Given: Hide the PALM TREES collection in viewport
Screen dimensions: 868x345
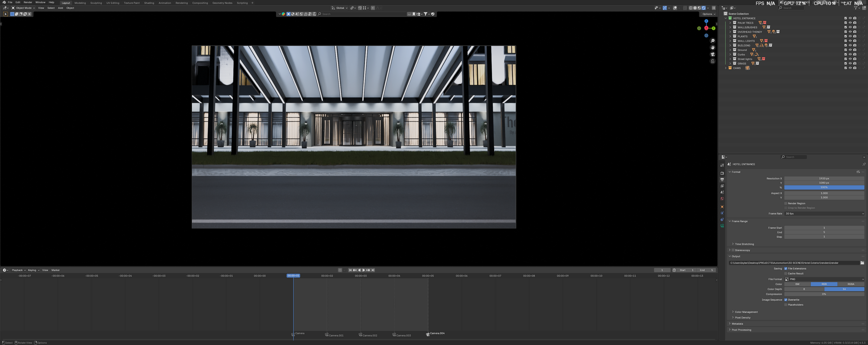Looking at the screenshot, I should click(850, 23).
